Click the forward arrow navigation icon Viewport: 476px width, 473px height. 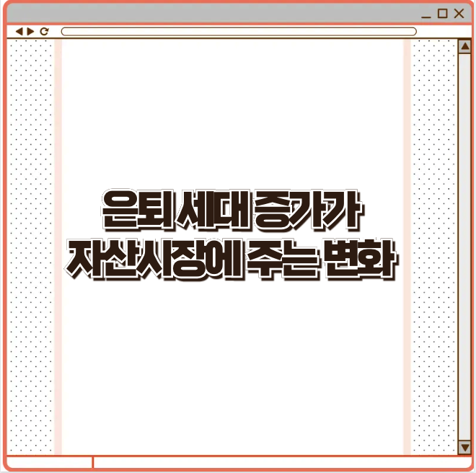coord(30,31)
